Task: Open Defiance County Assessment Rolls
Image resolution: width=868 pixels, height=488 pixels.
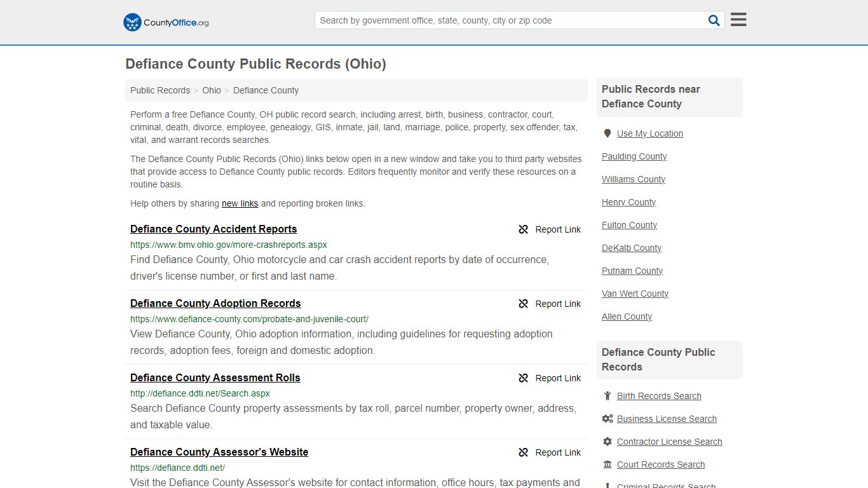Action: (215, 377)
